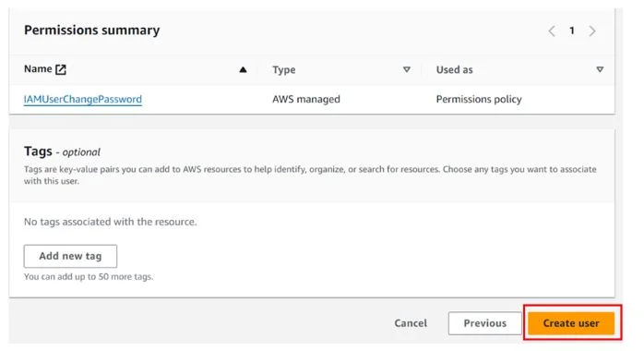Go to the previous permissions page arrow

coord(552,30)
